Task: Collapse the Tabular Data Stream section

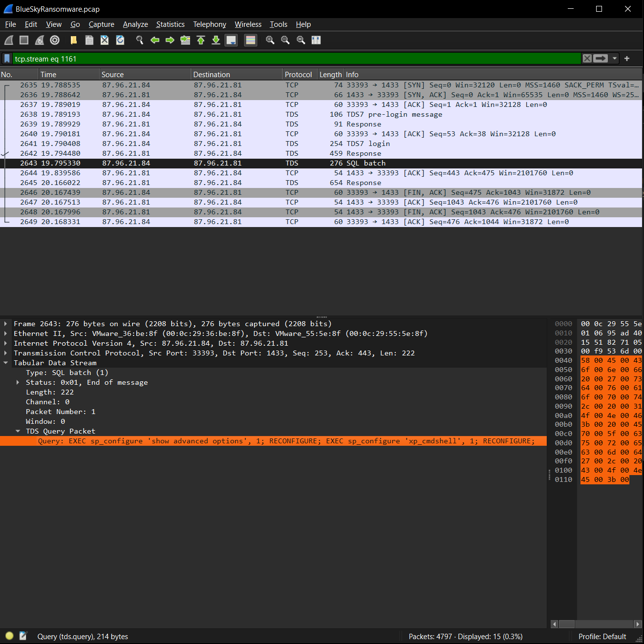Action: (x=5, y=363)
